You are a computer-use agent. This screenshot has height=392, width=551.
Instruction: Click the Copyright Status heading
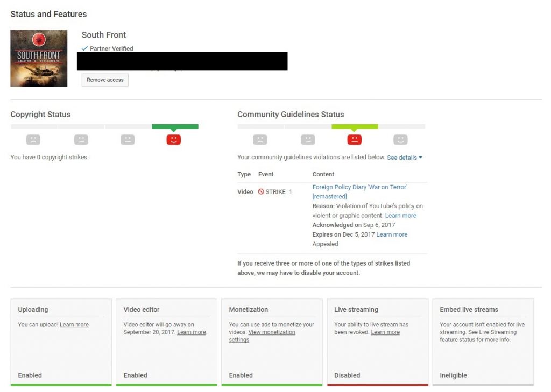tap(40, 114)
